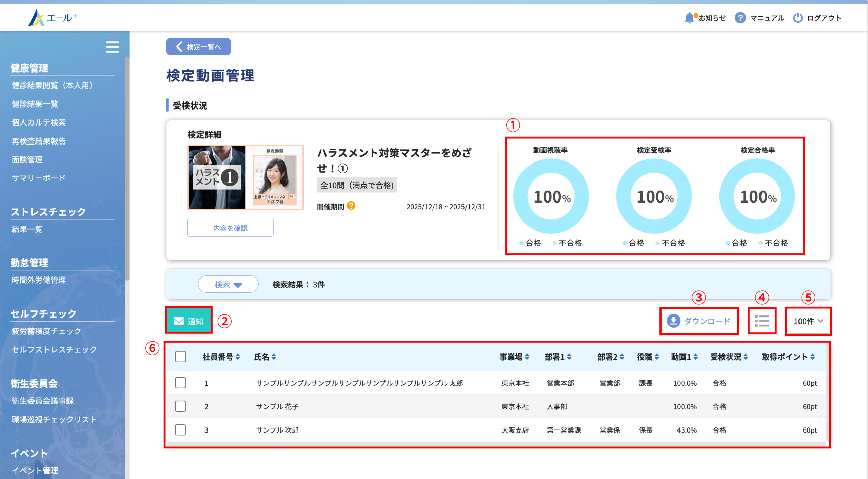The image size is (868, 479).
Task: Open the manual help question-mark icon
Action: point(740,18)
